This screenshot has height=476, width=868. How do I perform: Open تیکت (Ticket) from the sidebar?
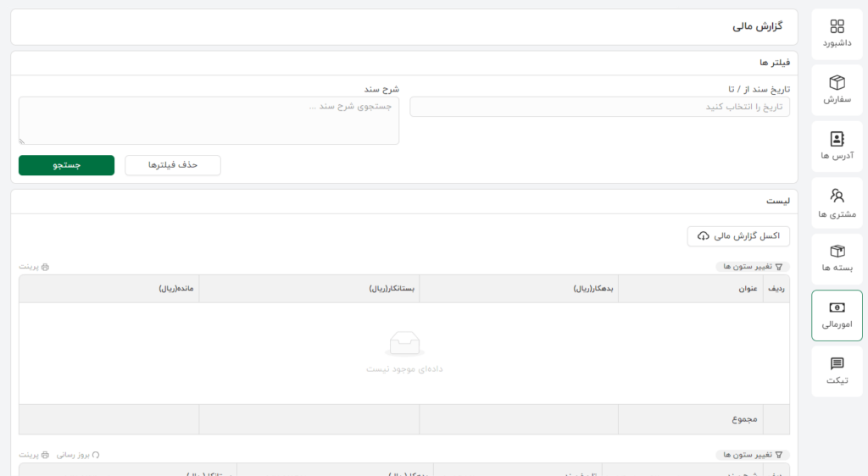pyautogui.click(x=837, y=371)
